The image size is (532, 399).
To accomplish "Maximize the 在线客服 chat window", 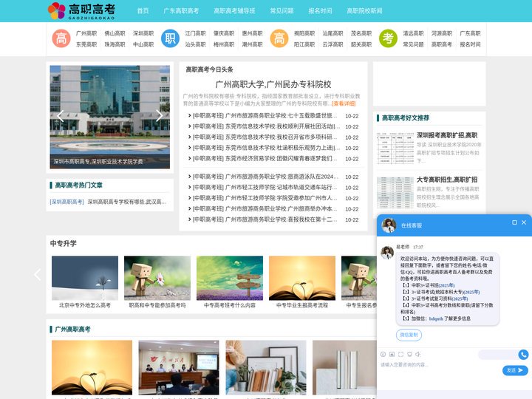I will click(x=514, y=222).
